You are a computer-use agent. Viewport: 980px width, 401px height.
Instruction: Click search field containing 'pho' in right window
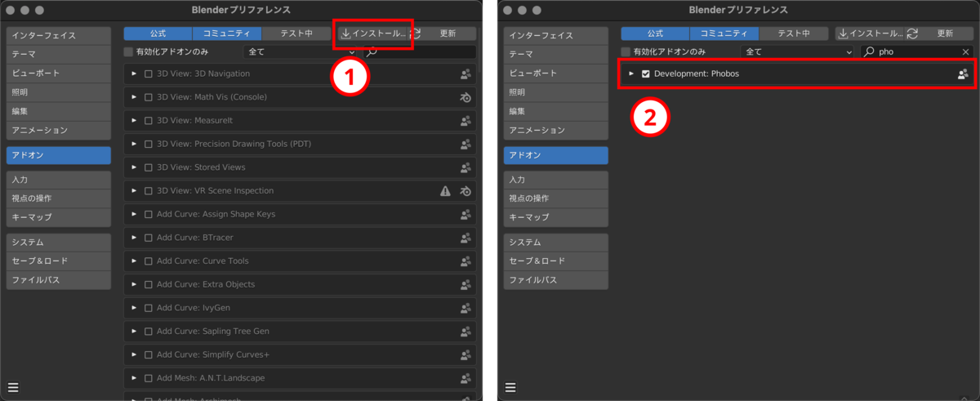(917, 51)
